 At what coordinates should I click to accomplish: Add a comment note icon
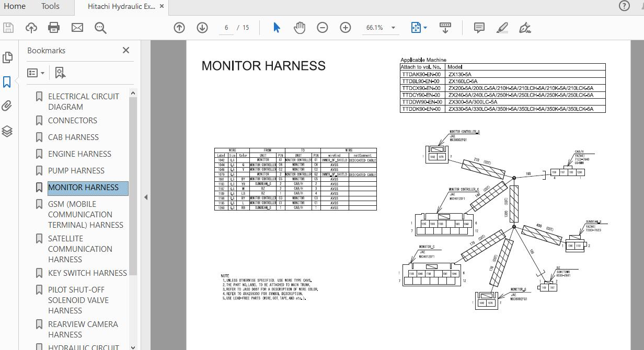pyautogui.click(x=479, y=28)
